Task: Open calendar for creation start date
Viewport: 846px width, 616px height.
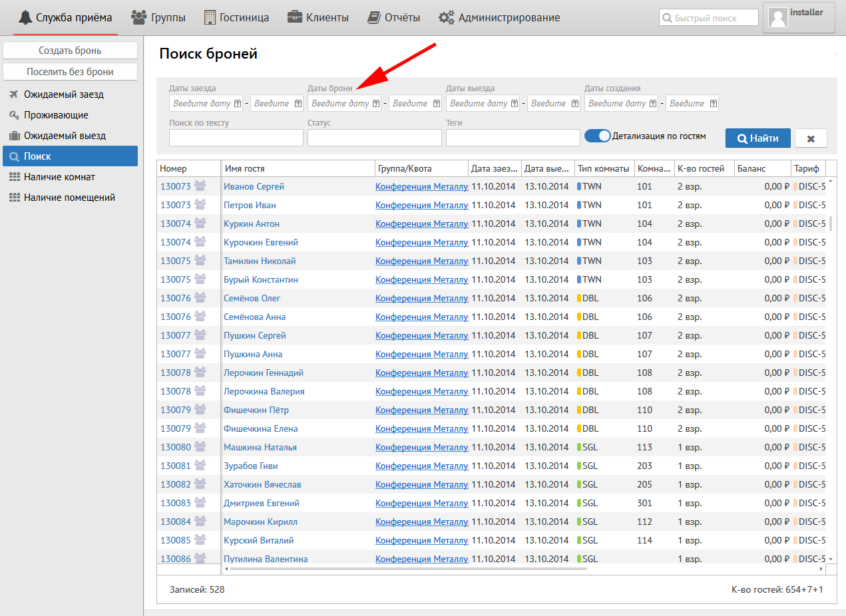Action: (x=653, y=104)
